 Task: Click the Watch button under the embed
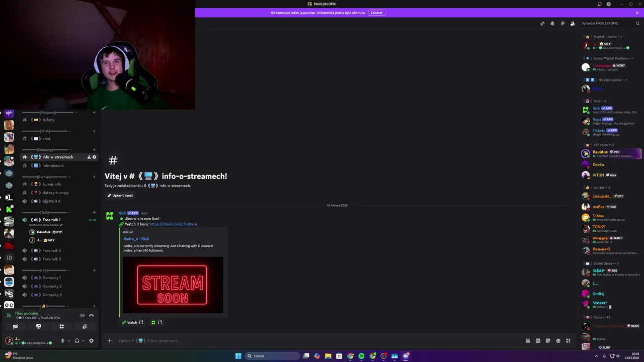point(132,322)
